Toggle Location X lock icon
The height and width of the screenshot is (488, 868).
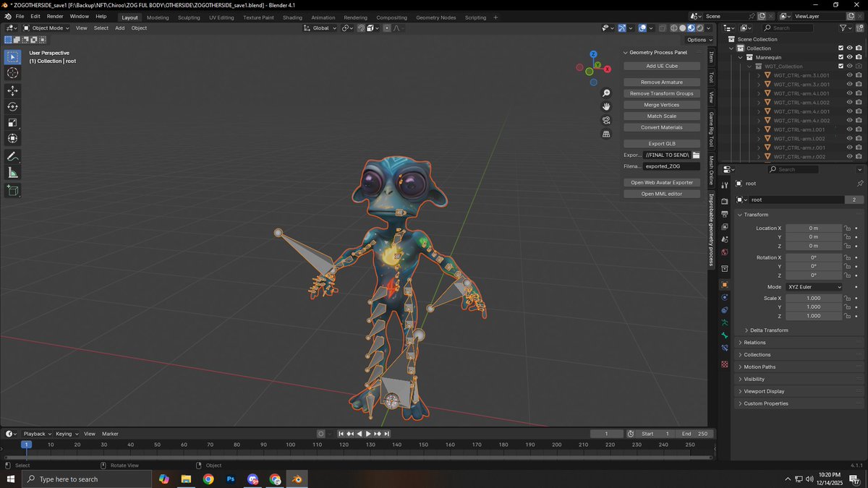(847, 228)
